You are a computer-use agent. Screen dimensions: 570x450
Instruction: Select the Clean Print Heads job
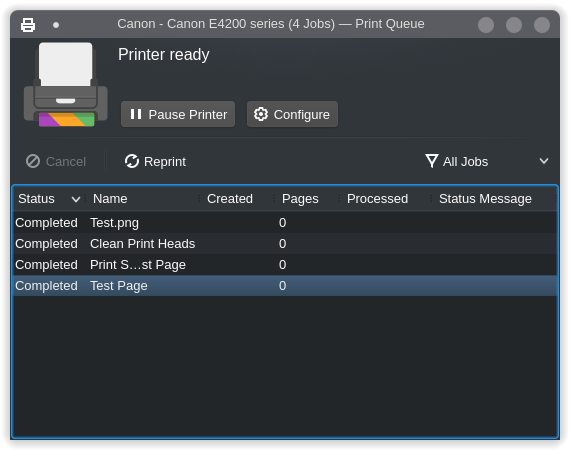[x=285, y=244]
